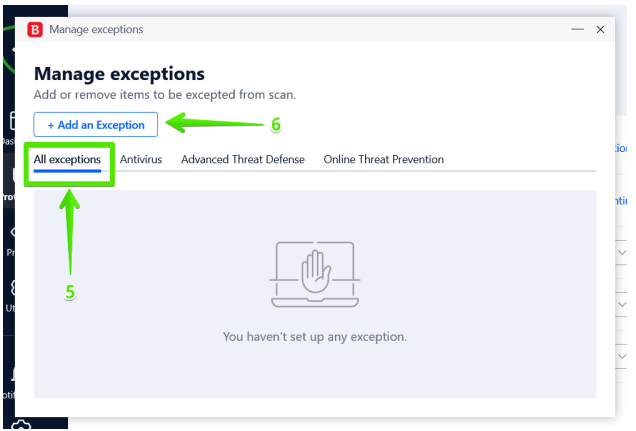Click the "You haven't set up any exception" message
The width and height of the screenshot is (636, 431).
[315, 337]
